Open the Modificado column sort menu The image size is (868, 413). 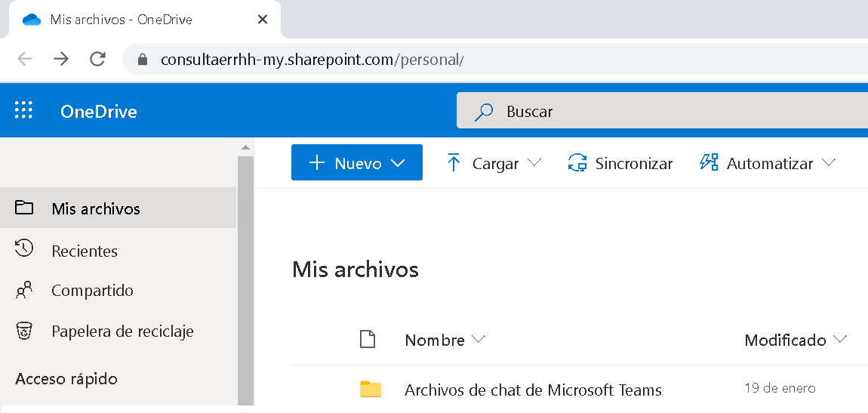pyautogui.click(x=796, y=340)
